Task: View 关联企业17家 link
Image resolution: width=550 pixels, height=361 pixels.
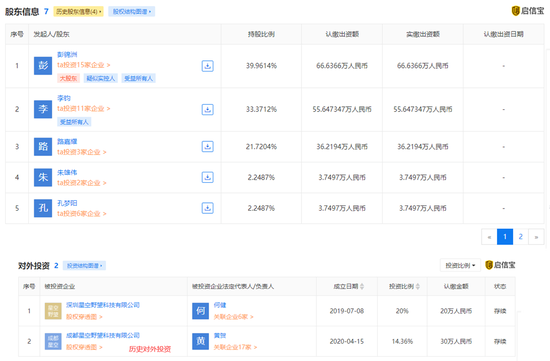Action: pyautogui.click(x=235, y=347)
